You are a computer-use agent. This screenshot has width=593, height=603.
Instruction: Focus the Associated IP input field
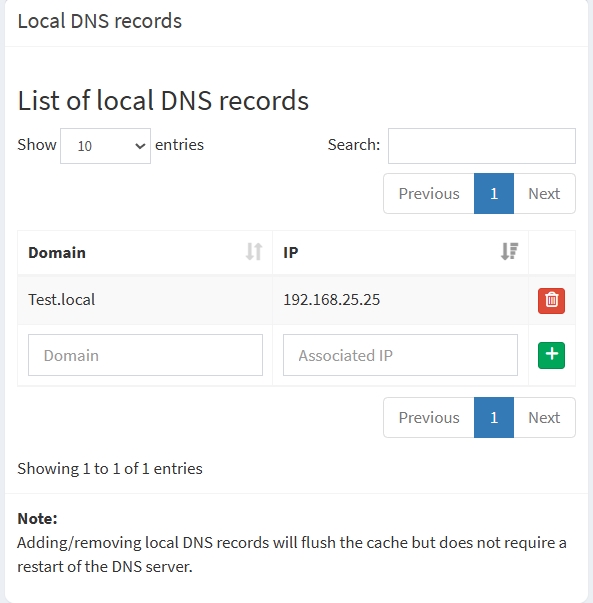point(400,355)
